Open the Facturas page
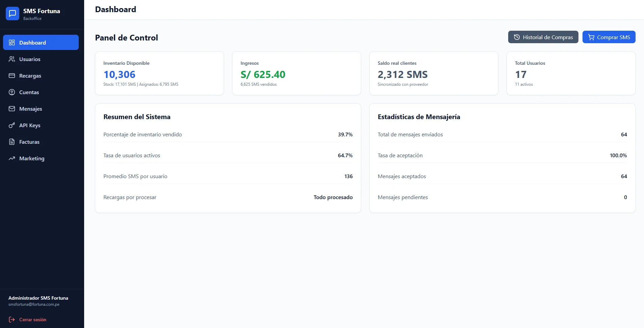Screen dimensions: 644x328 (41, 142)
